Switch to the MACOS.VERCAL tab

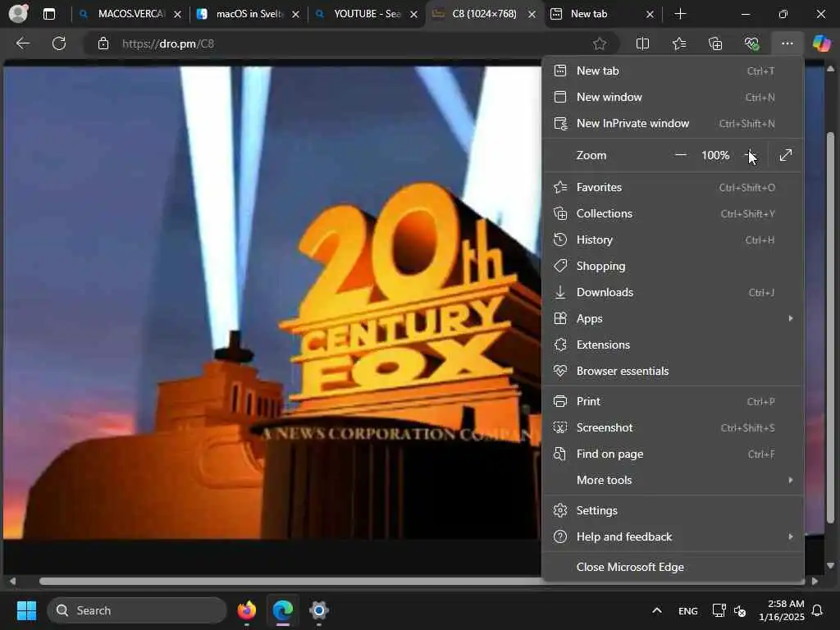click(x=130, y=14)
